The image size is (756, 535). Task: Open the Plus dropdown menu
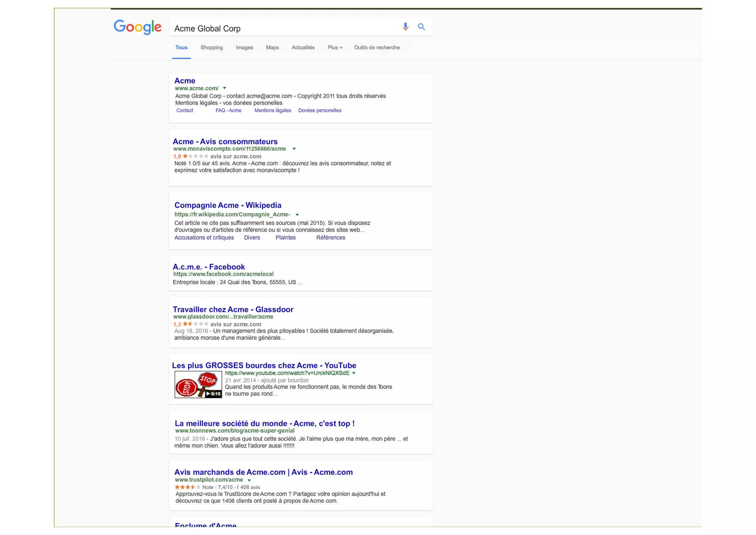pyautogui.click(x=335, y=48)
